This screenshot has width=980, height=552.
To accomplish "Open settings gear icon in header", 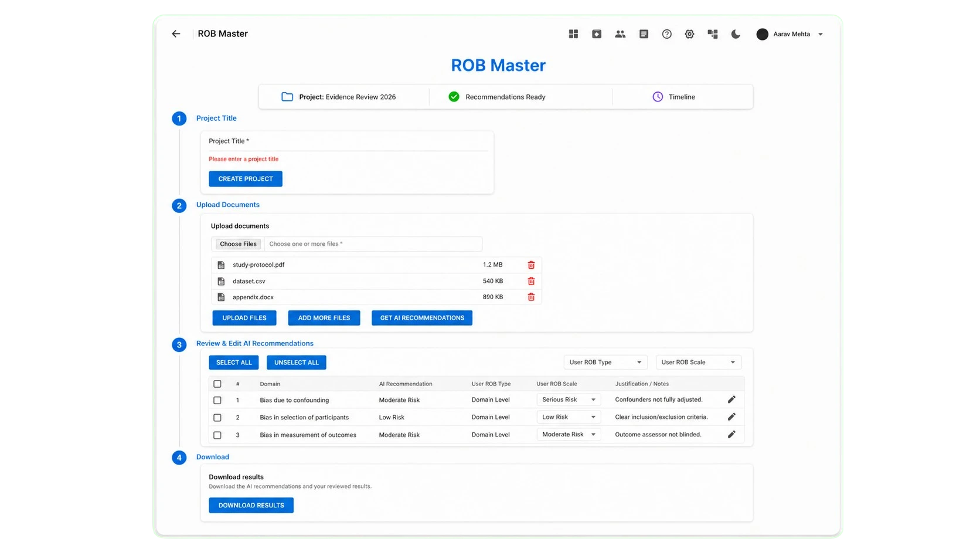I will coord(689,34).
